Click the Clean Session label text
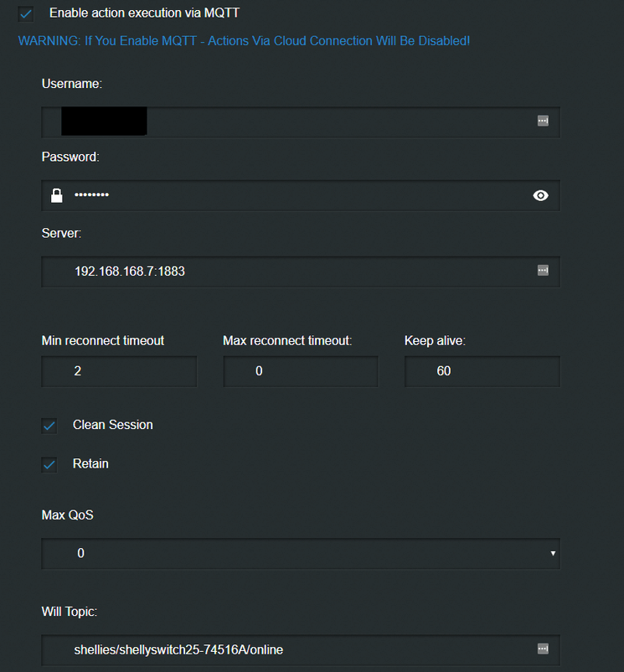The width and height of the screenshot is (624, 672). [112, 425]
